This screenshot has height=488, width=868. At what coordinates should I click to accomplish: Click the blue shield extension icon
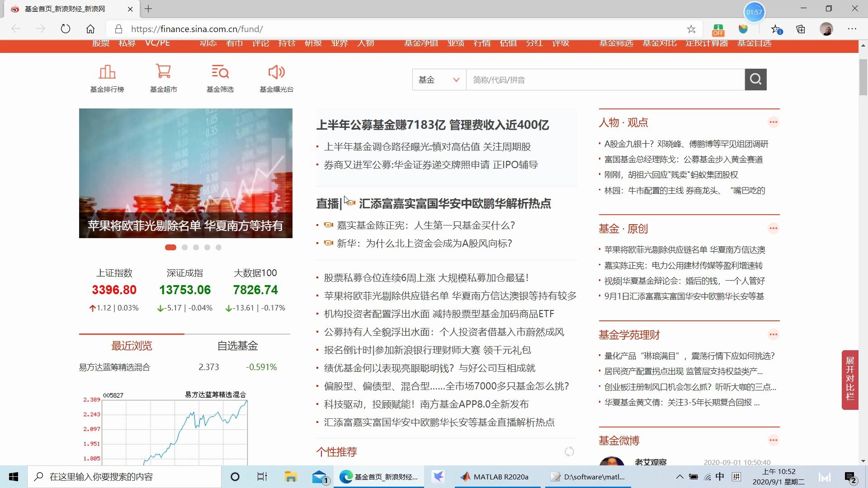743,29
